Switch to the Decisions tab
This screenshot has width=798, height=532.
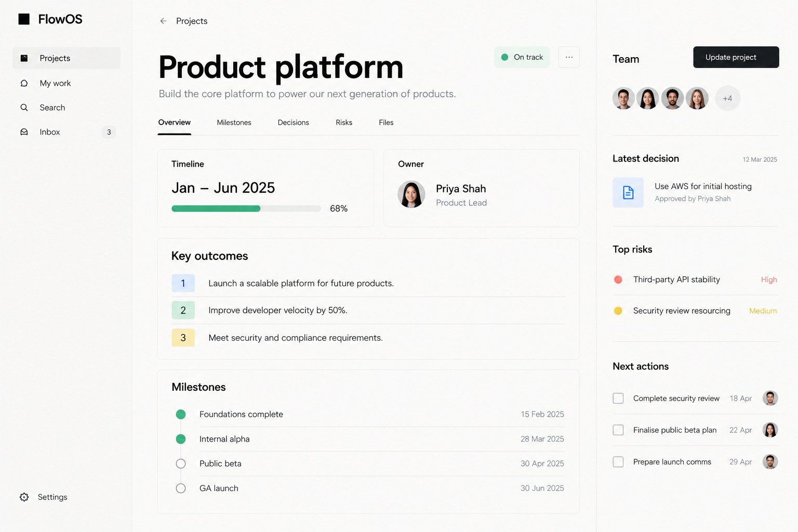tap(294, 123)
